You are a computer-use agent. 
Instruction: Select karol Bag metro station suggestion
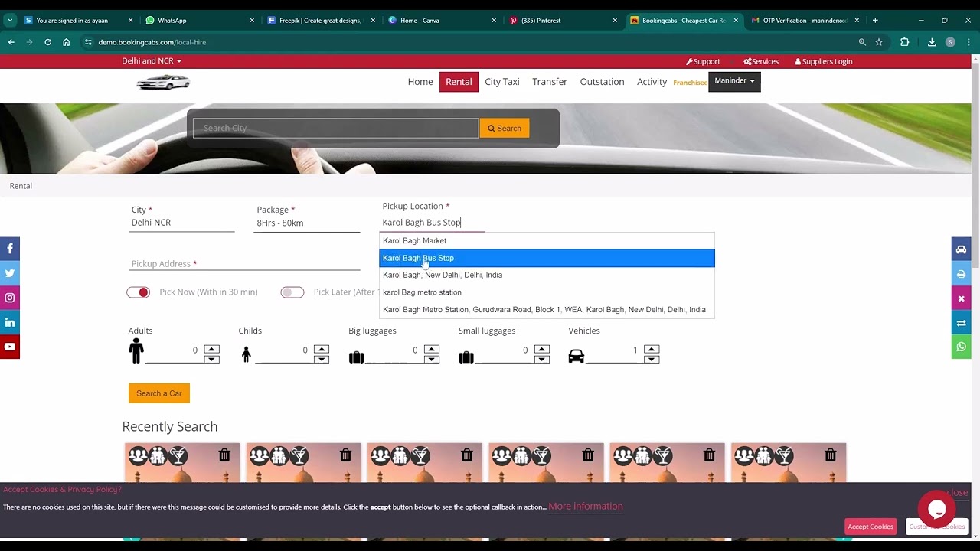547,292
